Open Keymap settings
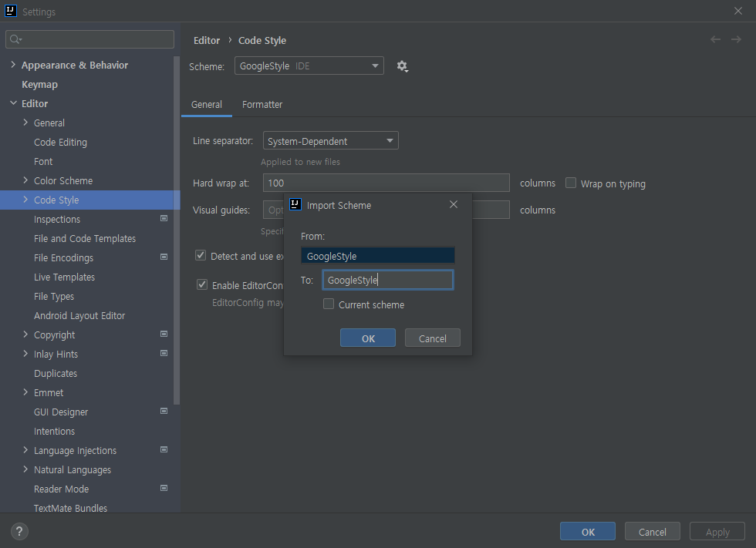This screenshot has height=548, width=756. click(x=39, y=84)
